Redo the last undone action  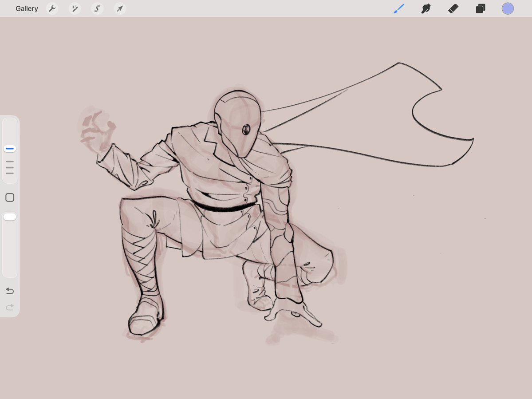coord(10,307)
